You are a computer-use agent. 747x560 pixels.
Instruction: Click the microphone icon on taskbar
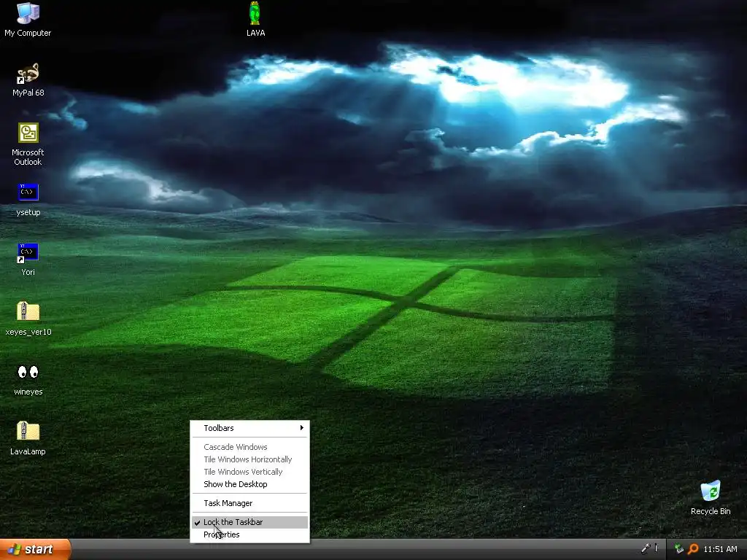tap(646, 548)
